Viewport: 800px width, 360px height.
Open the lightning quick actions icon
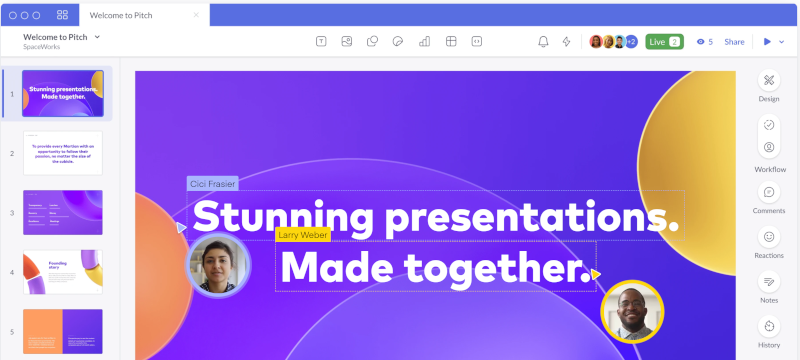point(566,42)
